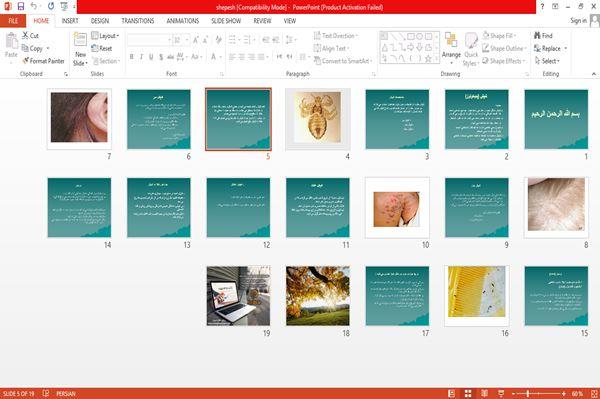Click Sign in link
600x399 pixels.
pos(578,21)
